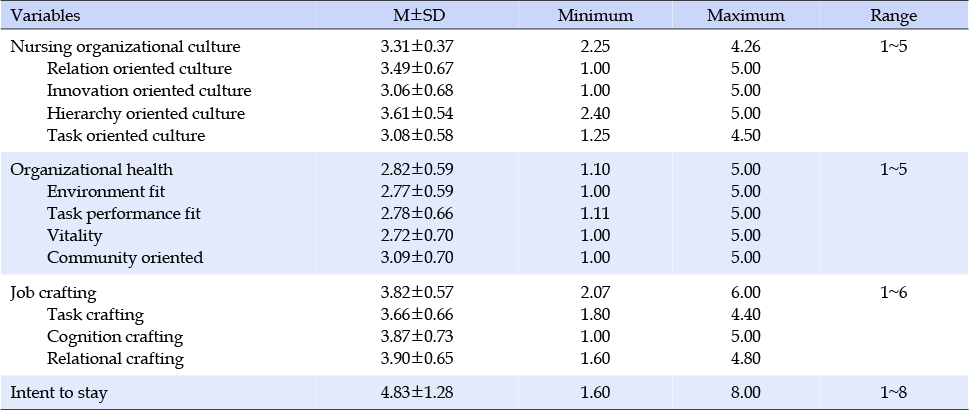Select the Task oriented culture label

[x=126, y=135]
